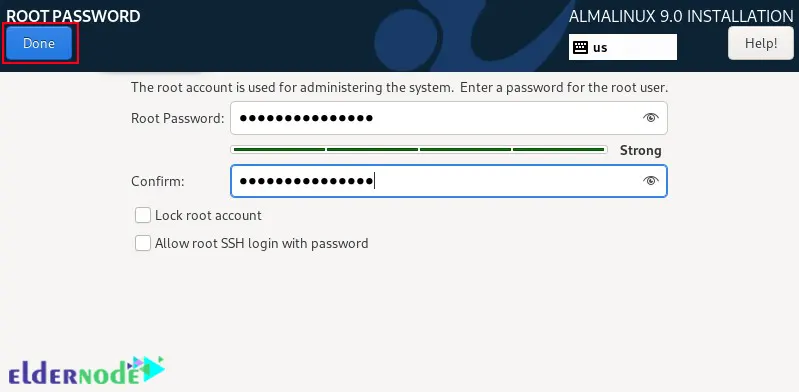The image size is (799, 392).
Task: Show Confirm password using its eye icon
Action: click(650, 180)
